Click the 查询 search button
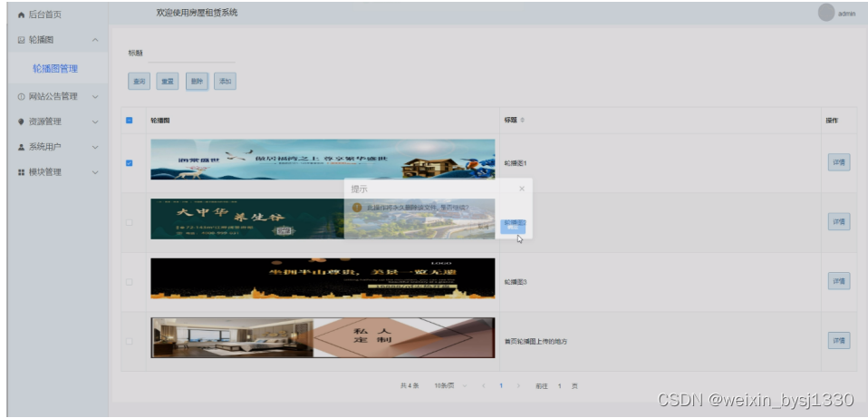The width and height of the screenshot is (868, 418). point(139,82)
